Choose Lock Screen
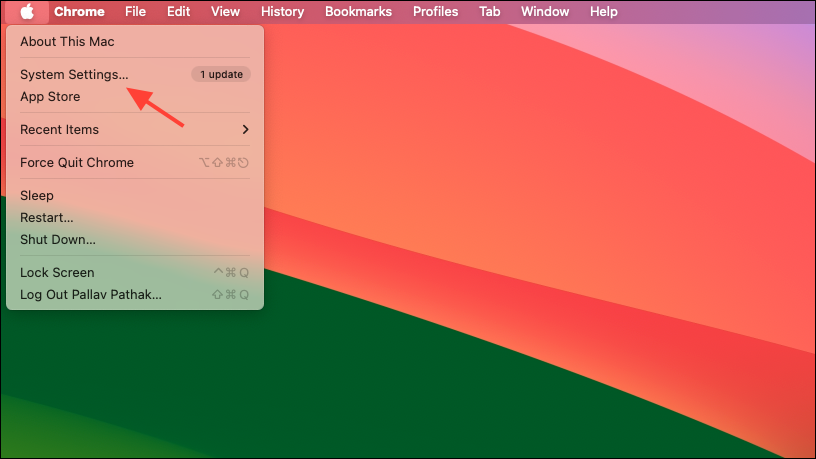This screenshot has height=459, width=816. tap(135, 273)
